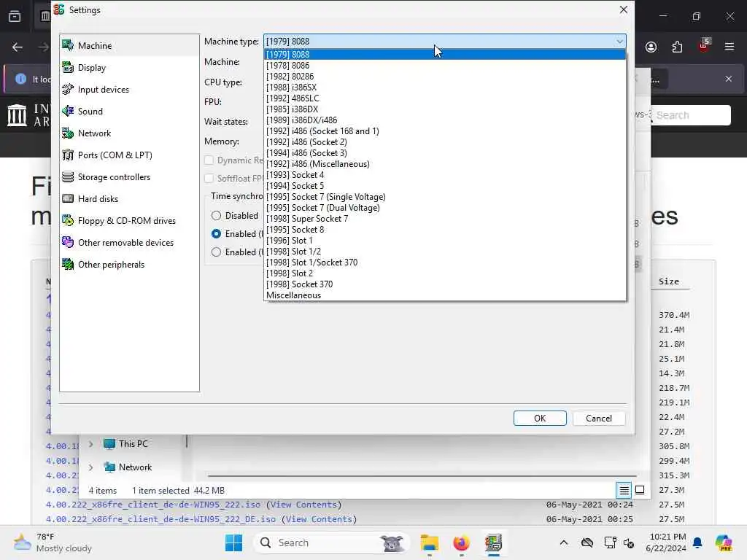Toggle the Dynamic Recompiler checkbox
The width and height of the screenshot is (747, 560).
pyautogui.click(x=209, y=160)
